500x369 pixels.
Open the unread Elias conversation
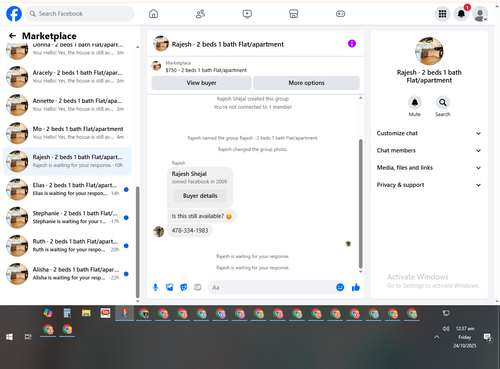(x=67, y=189)
